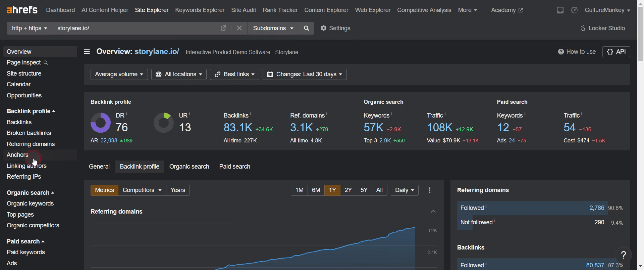The image size is (644, 270).
Task: Open Site Audit in top navigation
Action: (244, 10)
